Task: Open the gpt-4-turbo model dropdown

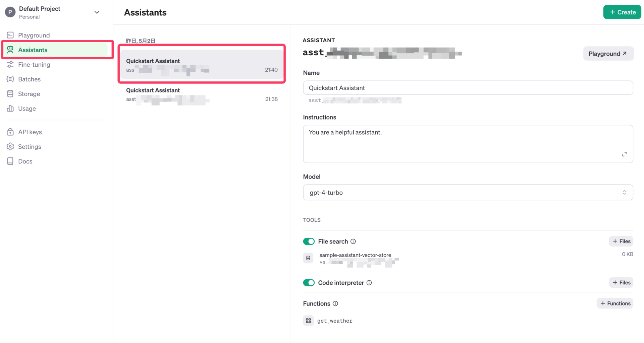Action: pos(468,193)
